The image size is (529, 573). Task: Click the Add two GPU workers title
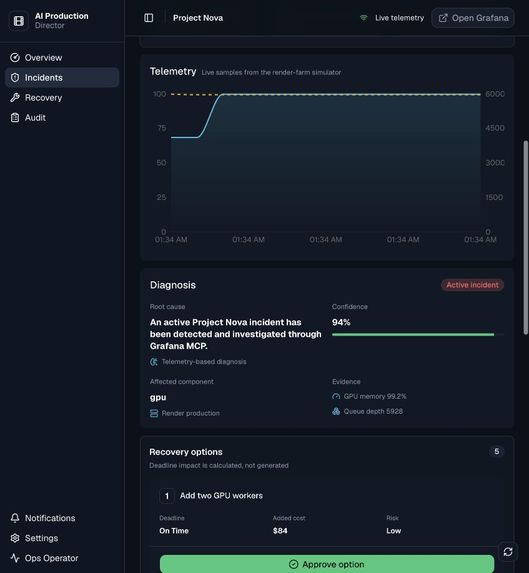click(221, 496)
